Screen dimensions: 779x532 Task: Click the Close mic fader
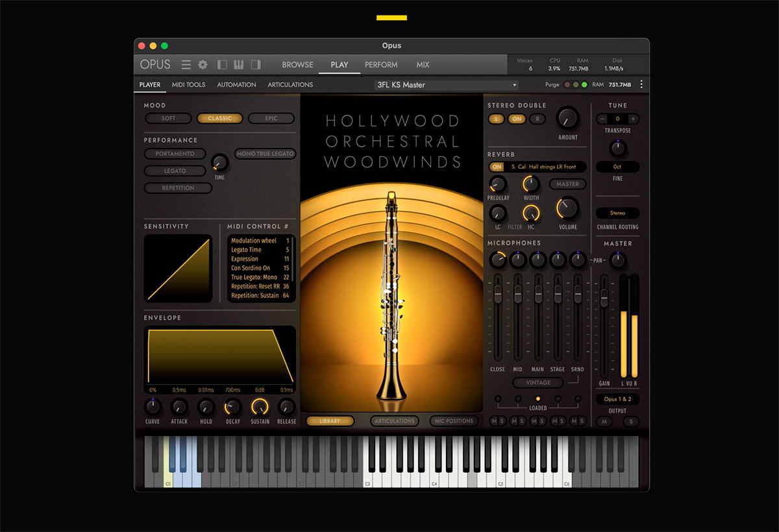click(x=498, y=294)
